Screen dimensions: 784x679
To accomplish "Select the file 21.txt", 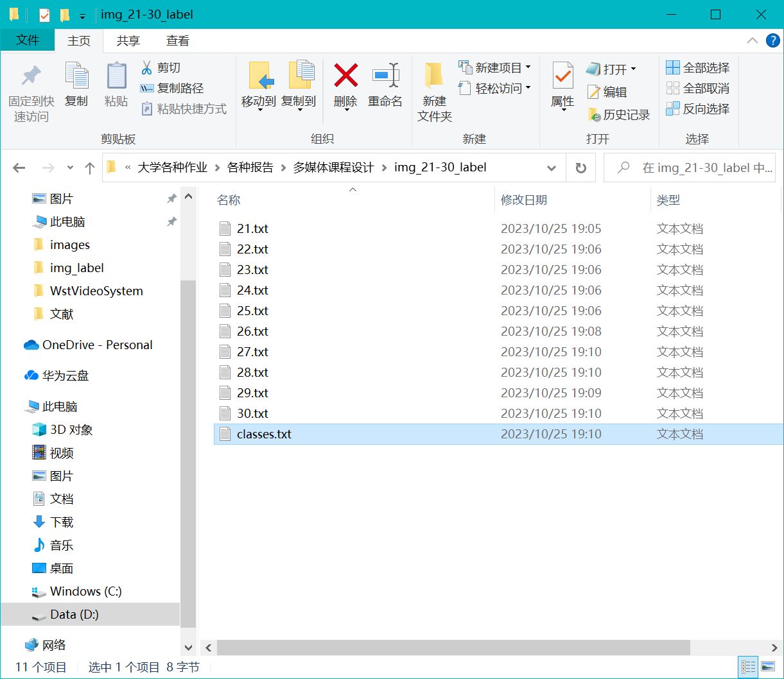I will click(x=252, y=228).
